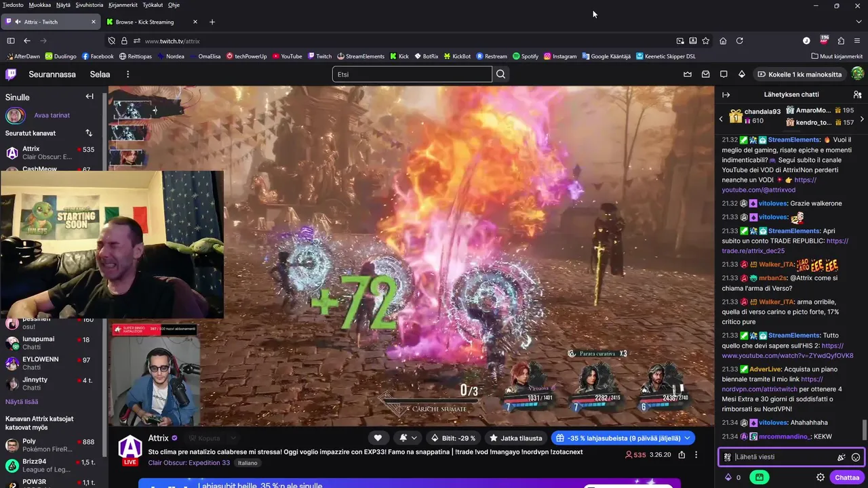Viewport: 868px width, 488px height.
Task: Open the stream more options menu
Action: coord(696,455)
